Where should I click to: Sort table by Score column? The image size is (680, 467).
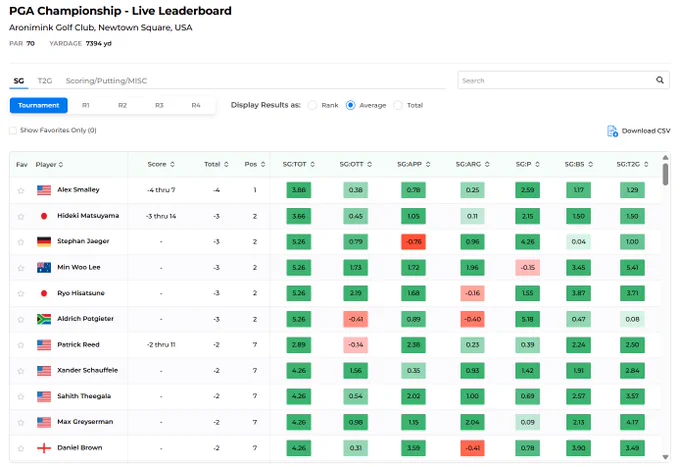[x=161, y=164]
